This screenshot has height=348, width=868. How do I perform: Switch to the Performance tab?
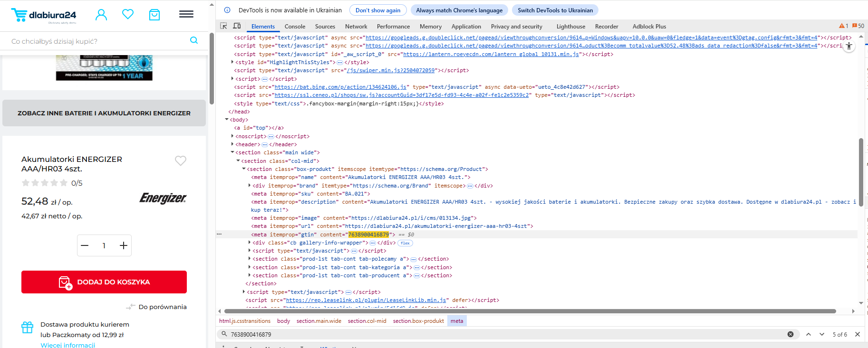[393, 27]
